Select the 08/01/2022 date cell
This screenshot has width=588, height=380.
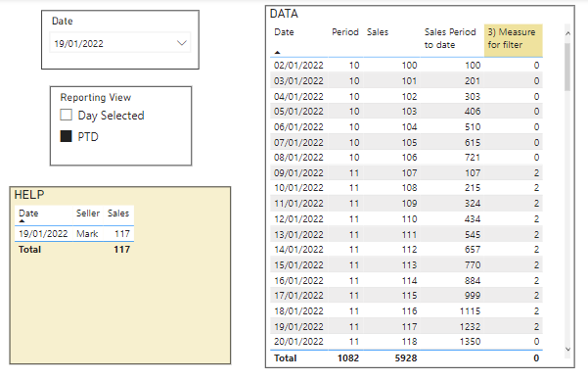298,158
